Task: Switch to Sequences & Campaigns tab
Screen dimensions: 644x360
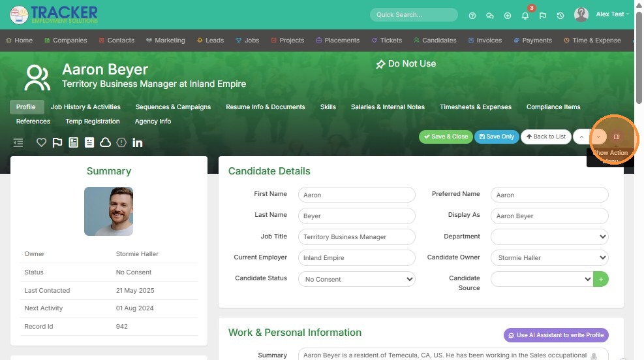Action: pyautogui.click(x=173, y=107)
